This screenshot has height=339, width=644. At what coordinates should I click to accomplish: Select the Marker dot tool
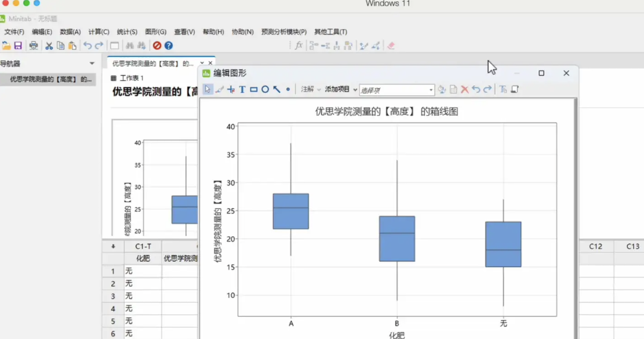pyautogui.click(x=288, y=89)
